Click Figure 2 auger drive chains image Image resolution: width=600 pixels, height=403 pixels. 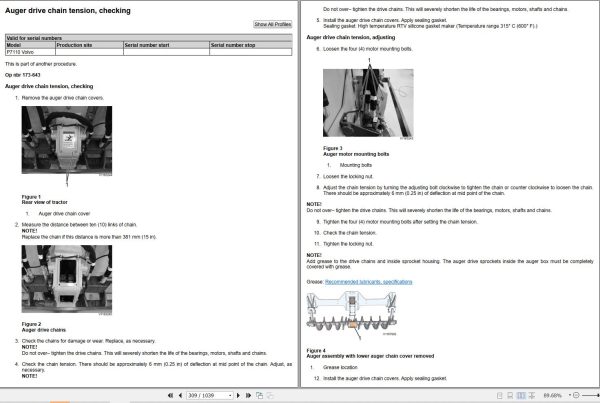pyautogui.click(x=67, y=279)
